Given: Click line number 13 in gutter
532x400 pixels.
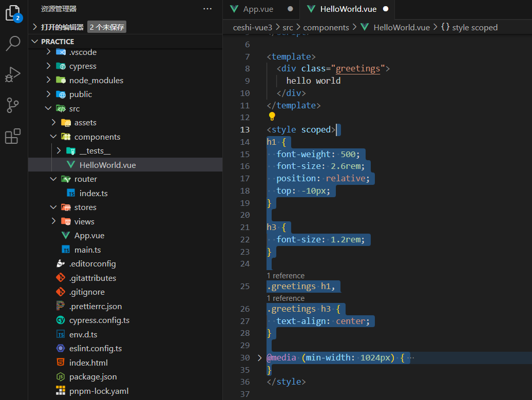Looking at the screenshot, I should point(244,129).
